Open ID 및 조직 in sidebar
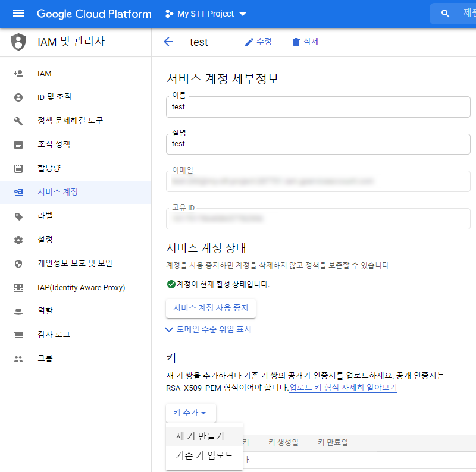Screen dimensions: 476x472 [x=76, y=97]
